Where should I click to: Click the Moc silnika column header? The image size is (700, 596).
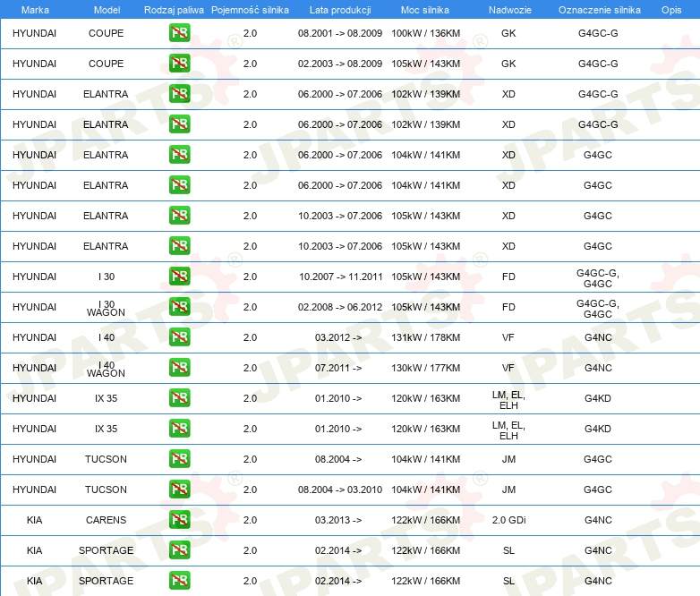425,9
